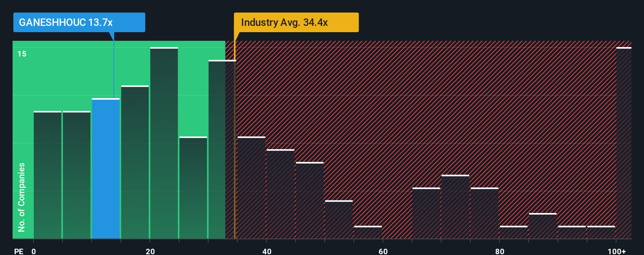This screenshot has width=644, height=255.
Task: Click the hatched bar for PE 35-40
Action: (x=252, y=188)
